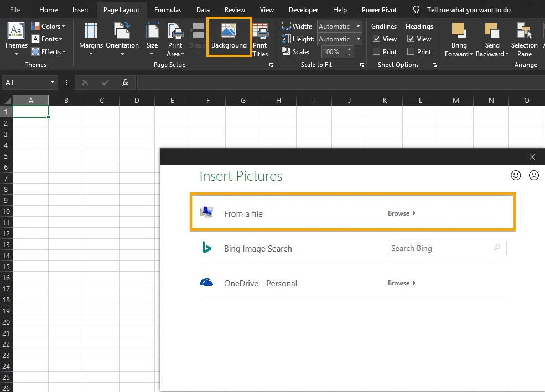This screenshot has height=392, width=545.
Task: Enable Headings Print checkbox
Action: coord(411,51)
